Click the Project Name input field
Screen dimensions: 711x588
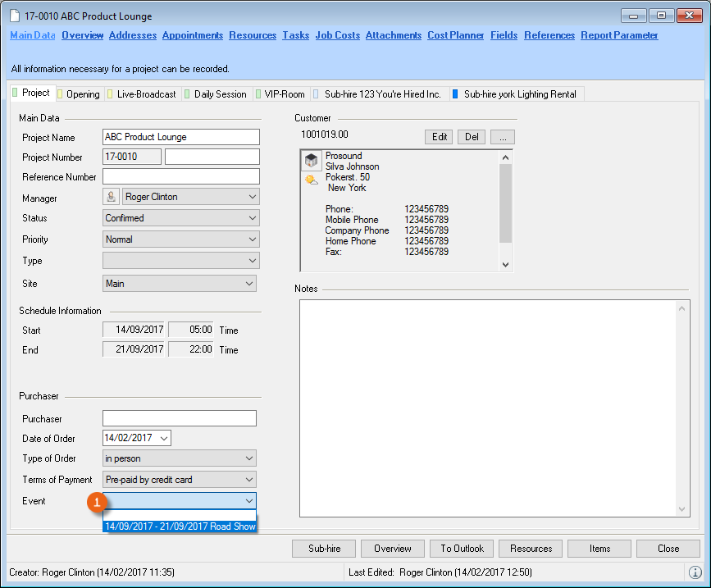pyautogui.click(x=180, y=137)
